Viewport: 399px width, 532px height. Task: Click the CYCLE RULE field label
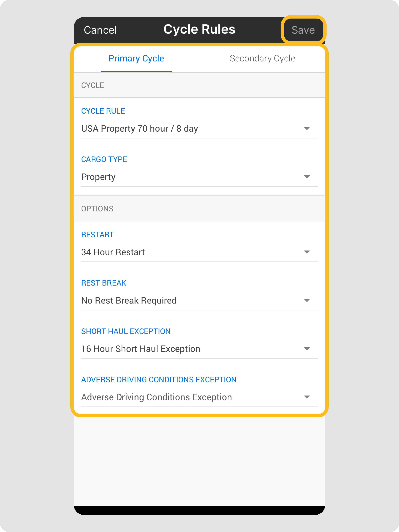pyautogui.click(x=103, y=111)
